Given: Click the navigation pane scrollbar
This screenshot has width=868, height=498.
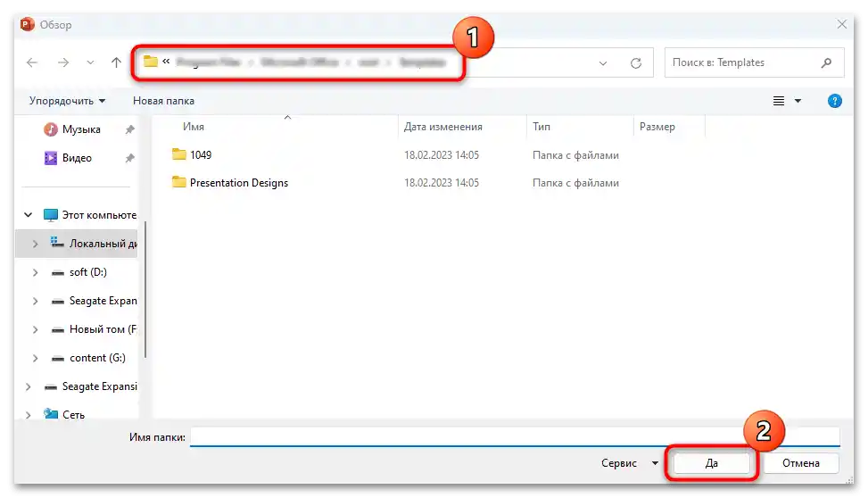Looking at the screenshot, I should [x=145, y=289].
